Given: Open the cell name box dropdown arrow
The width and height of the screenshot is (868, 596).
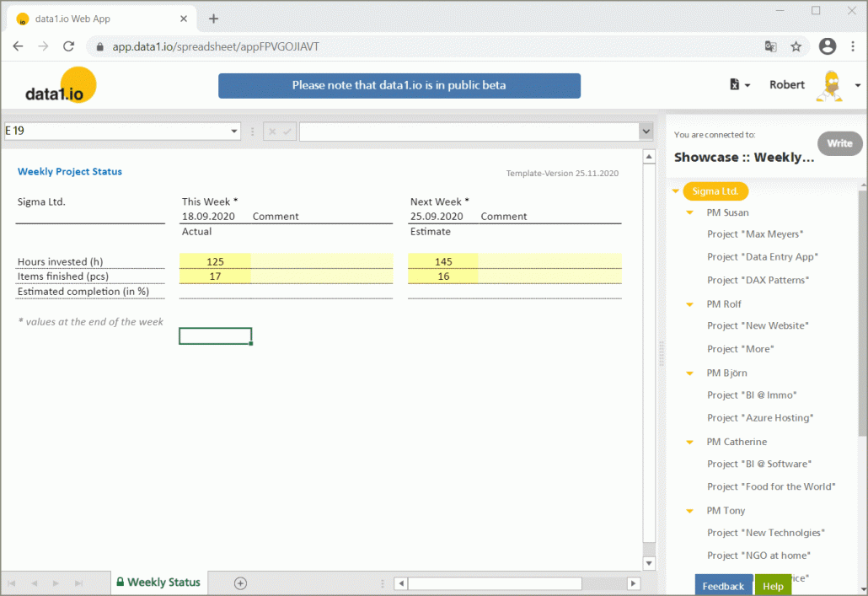Looking at the screenshot, I should pyautogui.click(x=234, y=132).
